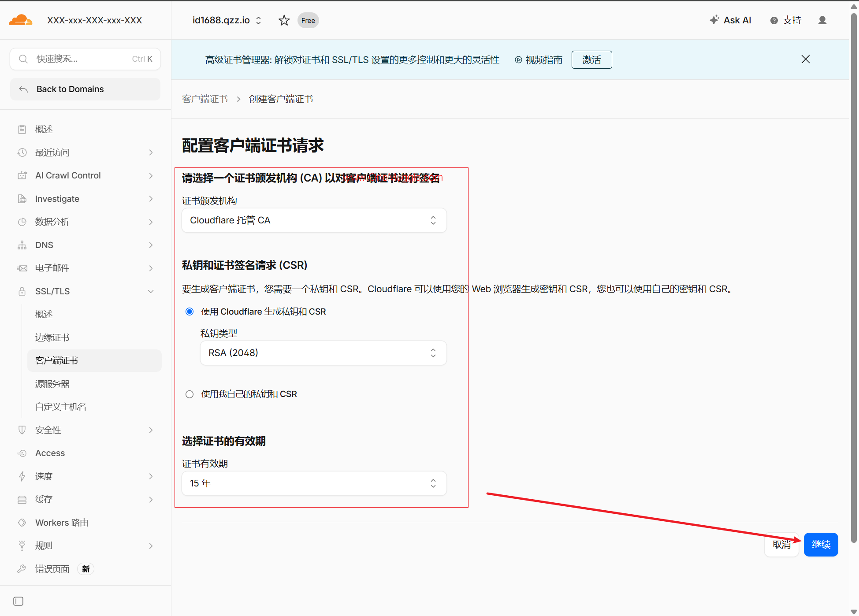Click the DNS network icon
Screen dimensions: 859x616
click(x=22, y=245)
